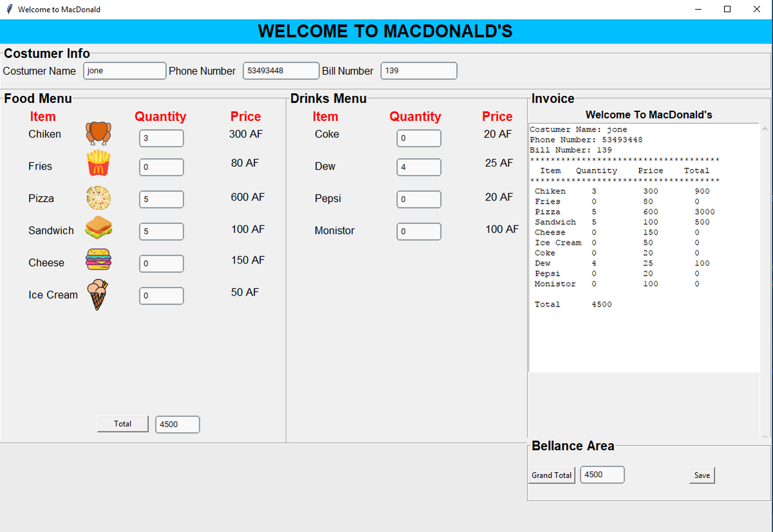The width and height of the screenshot is (773, 532).
Task: Click the cheese burger icon
Action: (x=99, y=260)
